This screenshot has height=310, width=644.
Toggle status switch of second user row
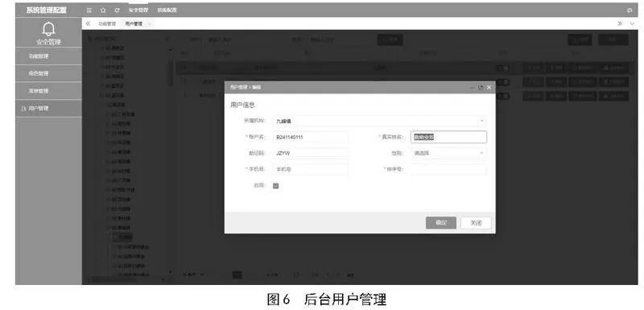pos(503,82)
